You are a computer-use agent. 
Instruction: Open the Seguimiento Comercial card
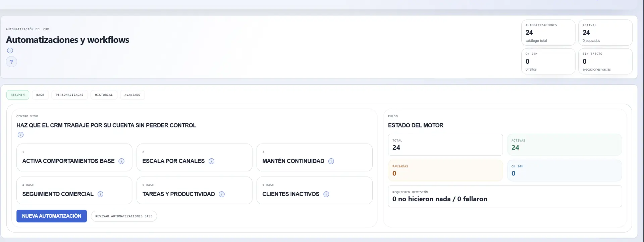[x=74, y=191]
